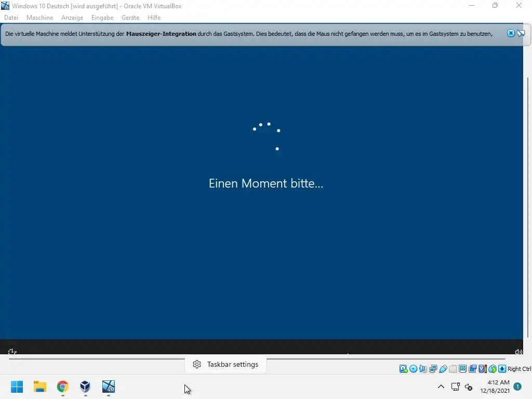This screenshot has height=399, width=532.
Task: Open File Explorer from taskbar
Action: coord(39,387)
